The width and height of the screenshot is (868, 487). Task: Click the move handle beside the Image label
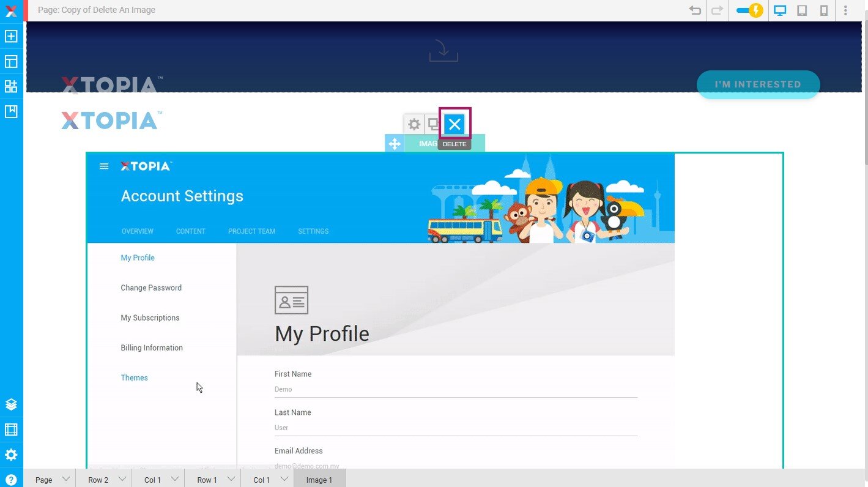tap(395, 144)
